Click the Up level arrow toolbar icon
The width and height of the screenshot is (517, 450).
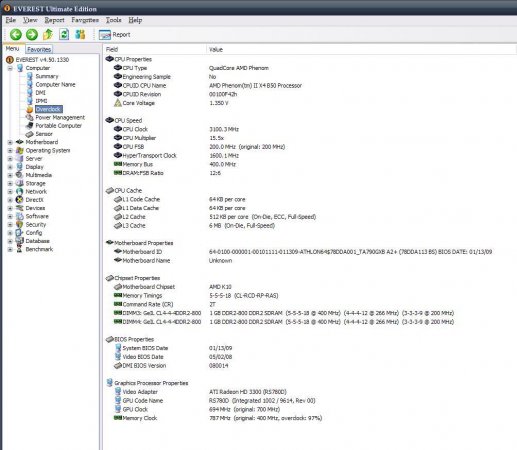click(48, 34)
